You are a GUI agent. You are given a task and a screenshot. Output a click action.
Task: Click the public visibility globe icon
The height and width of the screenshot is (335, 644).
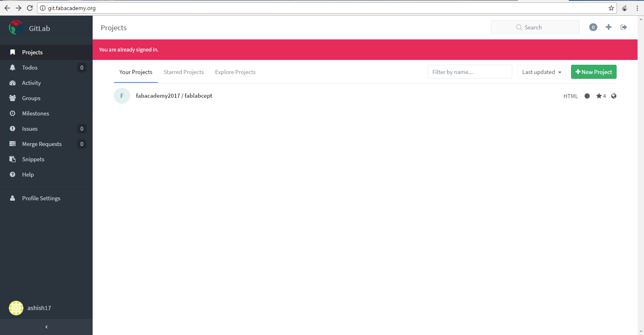coord(614,96)
